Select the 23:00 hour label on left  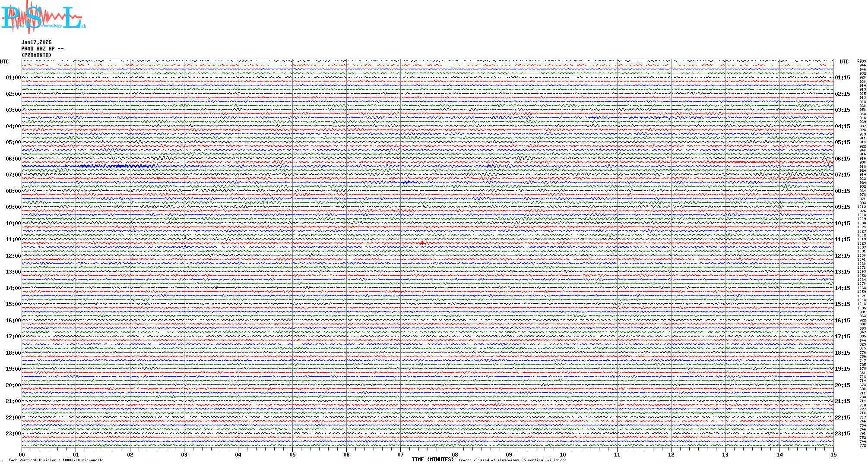(13, 434)
